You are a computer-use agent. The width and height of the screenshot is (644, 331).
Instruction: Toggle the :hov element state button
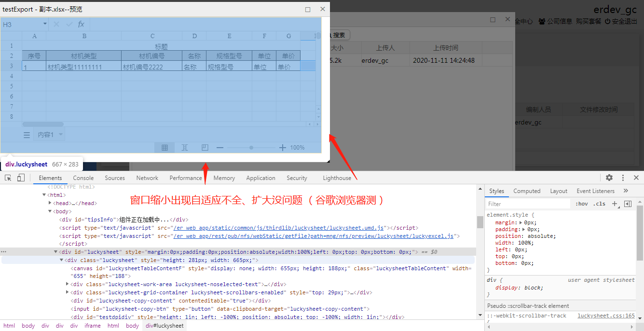pyautogui.click(x=582, y=204)
